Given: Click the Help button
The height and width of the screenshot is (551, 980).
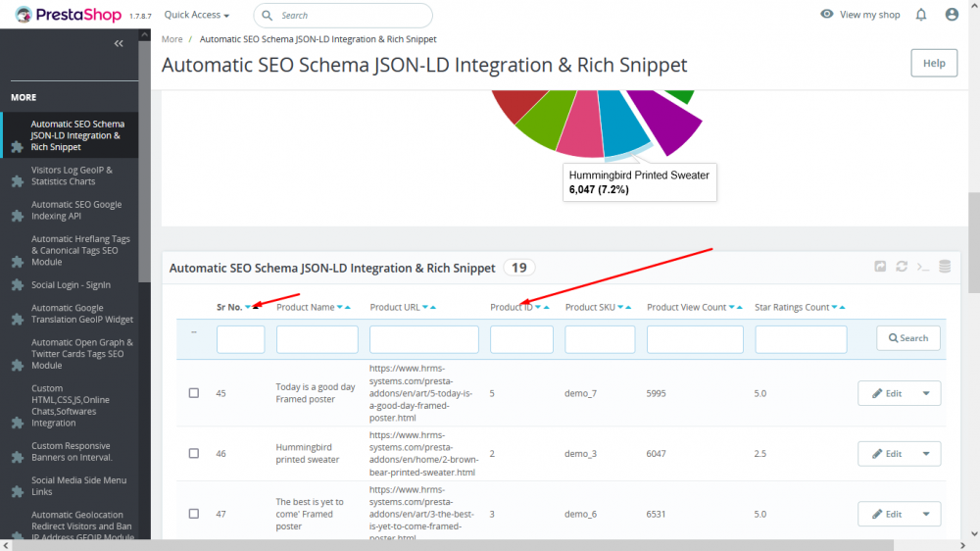Looking at the screenshot, I should tap(934, 63).
